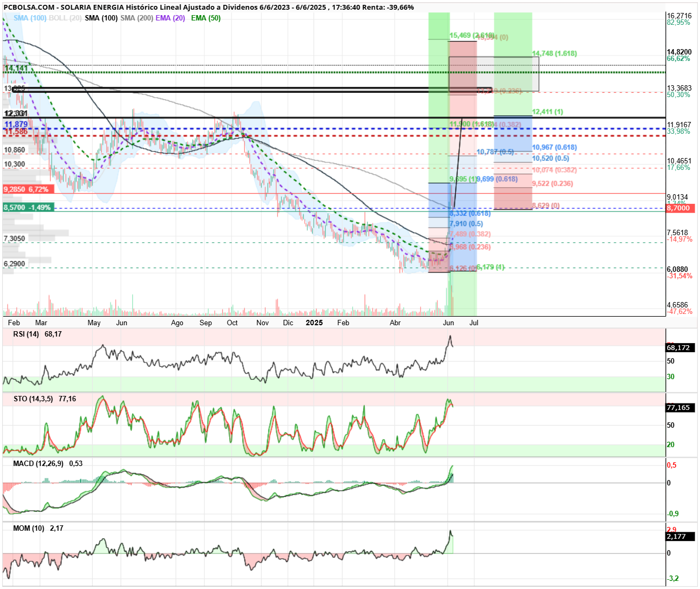Image resolution: width=700 pixels, height=589 pixels.
Task: Click the Ago month label on the time axis
Action: 177,323
